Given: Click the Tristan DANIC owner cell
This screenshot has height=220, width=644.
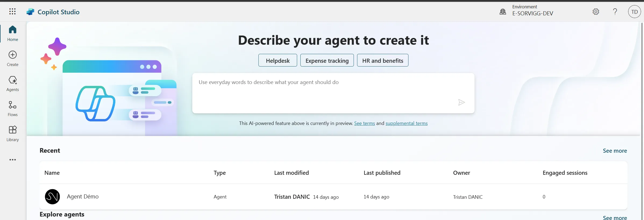Looking at the screenshot, I should [x=468, y=197].
